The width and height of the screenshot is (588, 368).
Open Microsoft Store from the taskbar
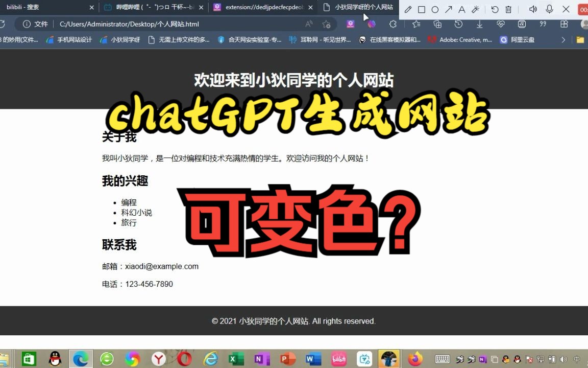(x=29, y=359)
